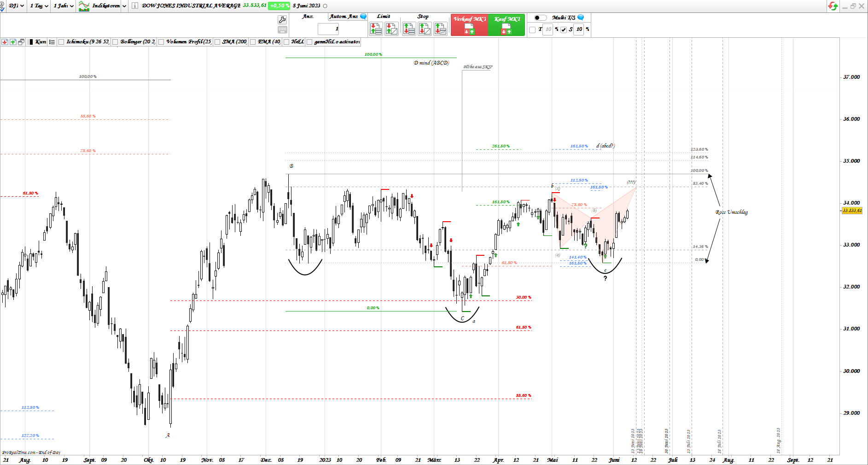Image resolution: width=868 pixels, height=465 pixels.
Task: Click the +0,50 % change badge
Action: pyautogui.click(x=280, y=6)
